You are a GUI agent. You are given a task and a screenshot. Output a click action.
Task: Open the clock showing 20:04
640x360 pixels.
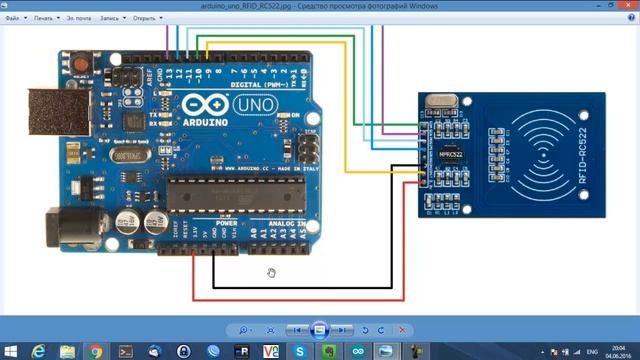(618, 352)
